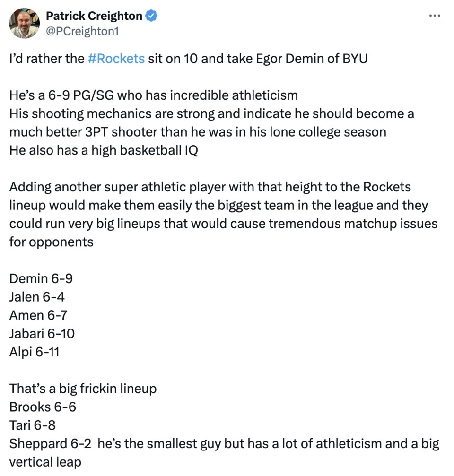
Task: Click the line 'He's a 6-9 PG/SG'
Action: pos(61,95)
